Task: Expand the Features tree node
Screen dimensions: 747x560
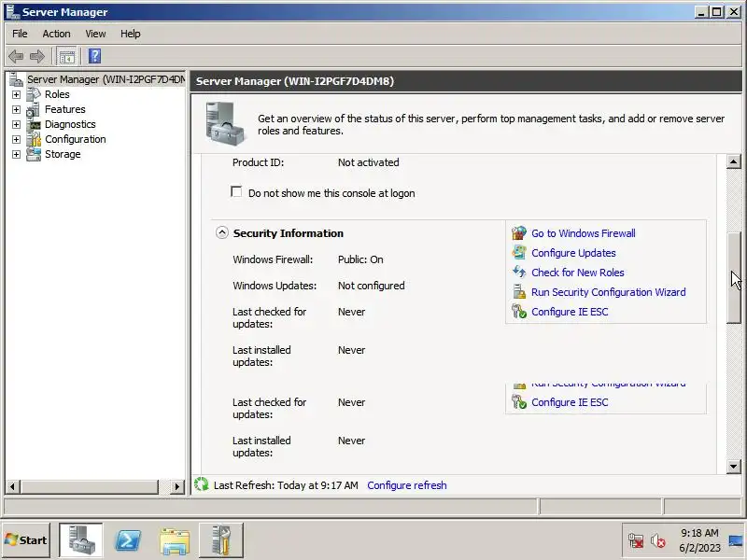Action: 16,109
